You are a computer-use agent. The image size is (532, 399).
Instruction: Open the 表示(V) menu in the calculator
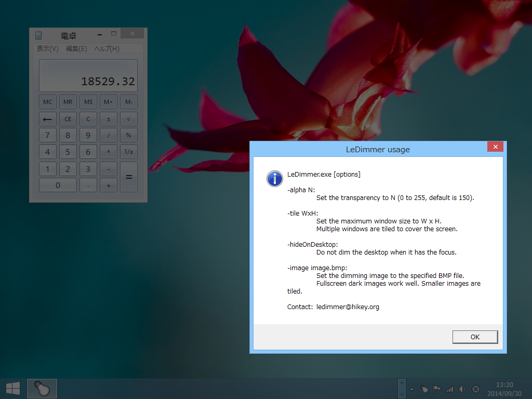pos(47,48)
